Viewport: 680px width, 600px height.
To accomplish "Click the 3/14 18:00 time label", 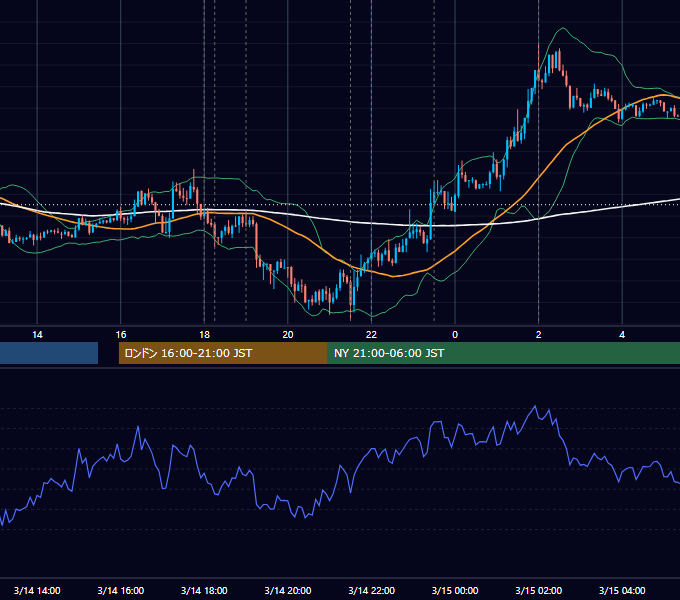I will [x=204, y=590].
